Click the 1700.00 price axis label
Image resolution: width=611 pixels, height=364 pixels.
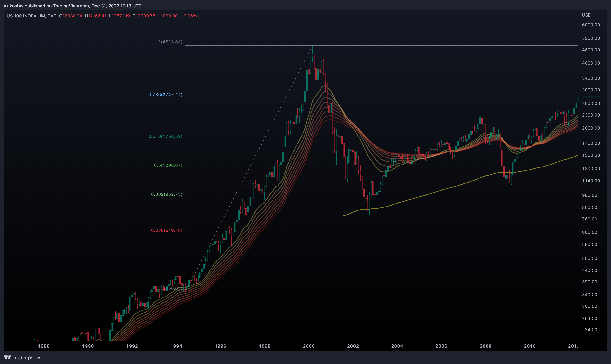point(591,143)
